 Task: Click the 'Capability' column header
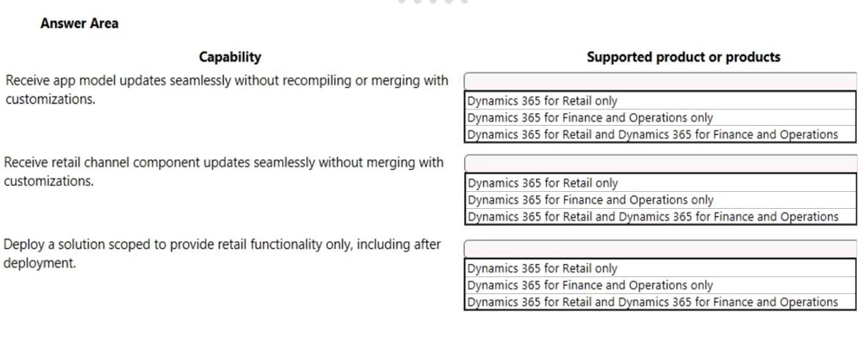(x=230, y=57)
